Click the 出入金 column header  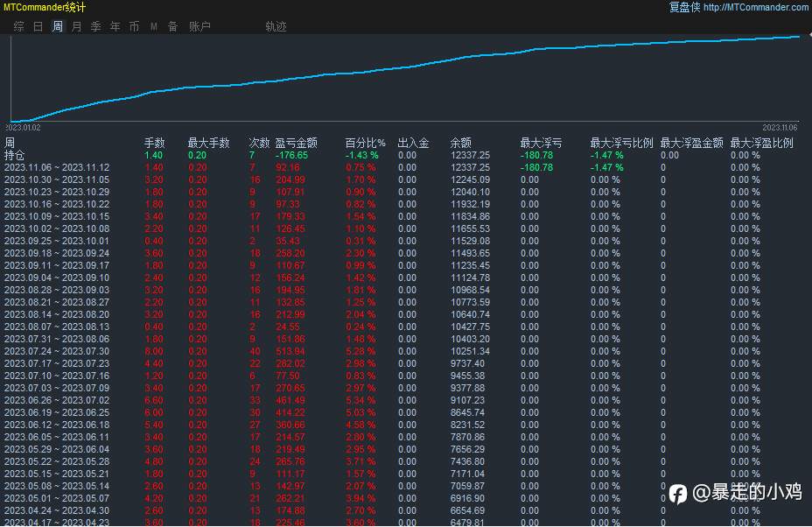(413, 143)
